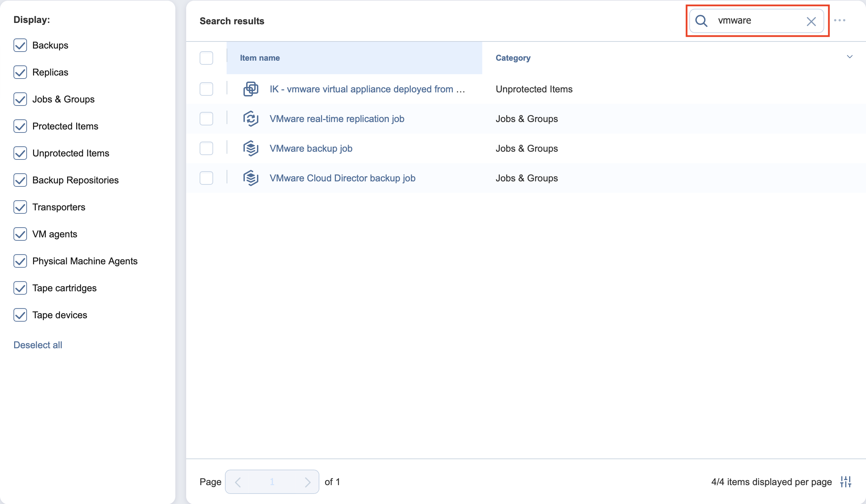
Task: Click the page number field
Action: point(272,482)
